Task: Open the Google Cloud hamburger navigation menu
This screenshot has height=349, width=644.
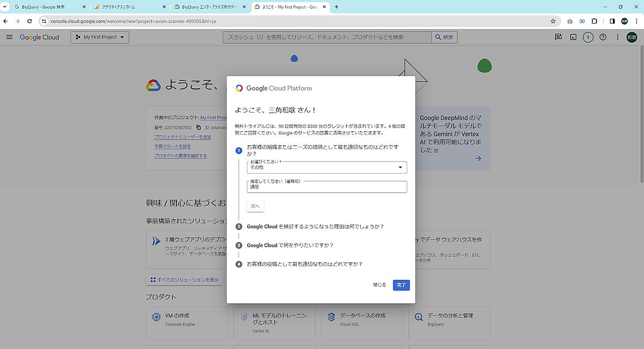Action: (9, 37)
